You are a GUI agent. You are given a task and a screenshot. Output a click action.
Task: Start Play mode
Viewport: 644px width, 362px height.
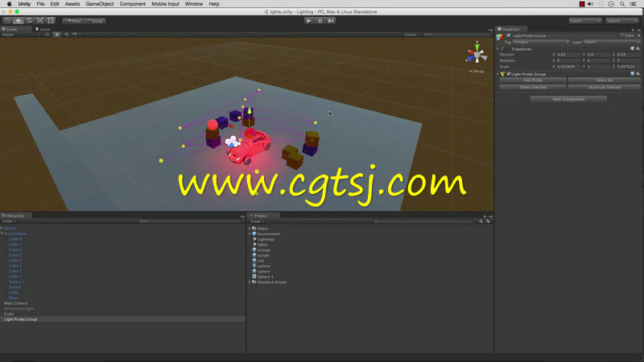309,21
